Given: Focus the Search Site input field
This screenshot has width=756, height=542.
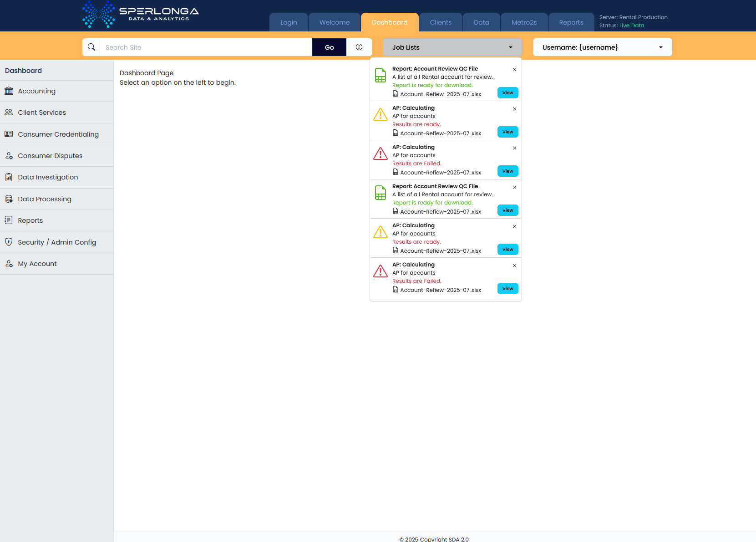Looking at the screenshot, I should click(206, 47).
